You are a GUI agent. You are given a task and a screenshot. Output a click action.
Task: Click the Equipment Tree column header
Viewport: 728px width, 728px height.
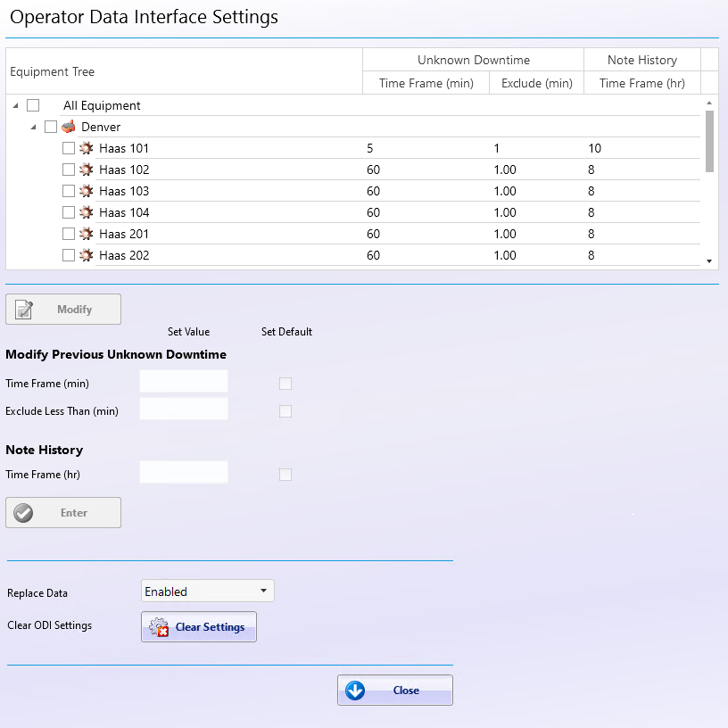tap(184, 71)
